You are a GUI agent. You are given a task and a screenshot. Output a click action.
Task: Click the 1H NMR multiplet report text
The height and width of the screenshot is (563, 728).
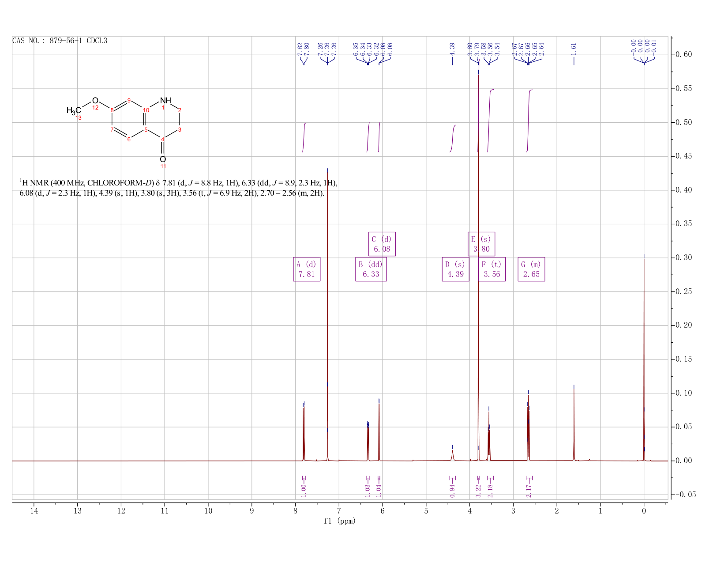(x=178, y=188)
